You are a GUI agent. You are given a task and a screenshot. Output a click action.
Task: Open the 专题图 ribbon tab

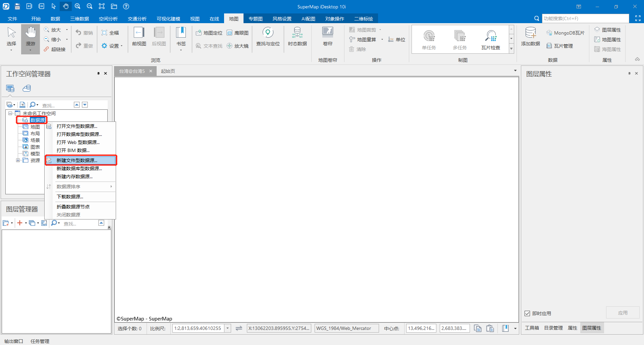(255, 19)
